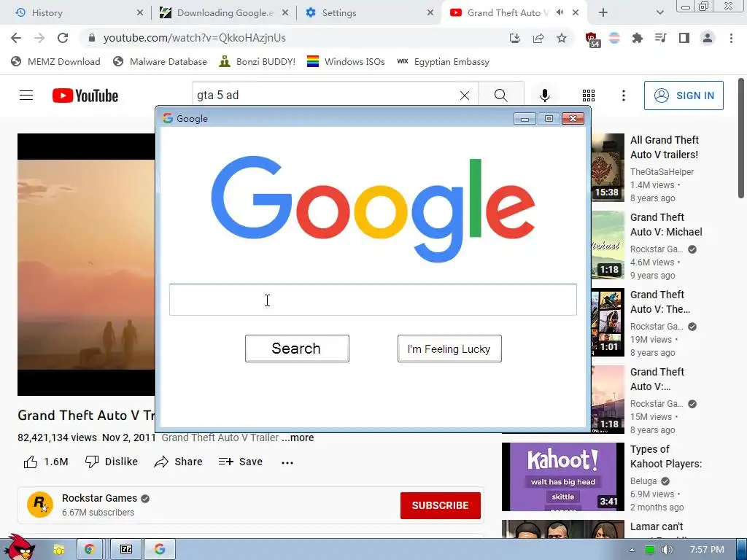The width and height of the screenshot is (747, 560).
Task: Open the Rockstar Games channel name
Action: tap(99, 498)
